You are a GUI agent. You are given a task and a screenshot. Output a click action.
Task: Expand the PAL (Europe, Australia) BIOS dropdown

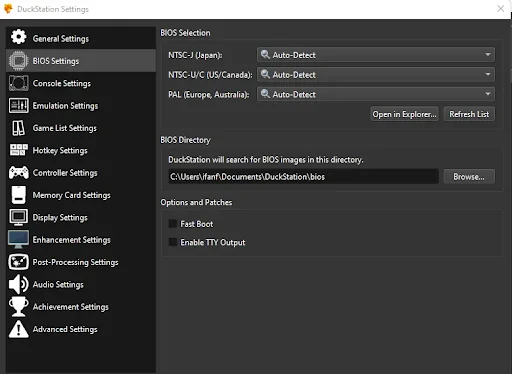pos(376,94)
